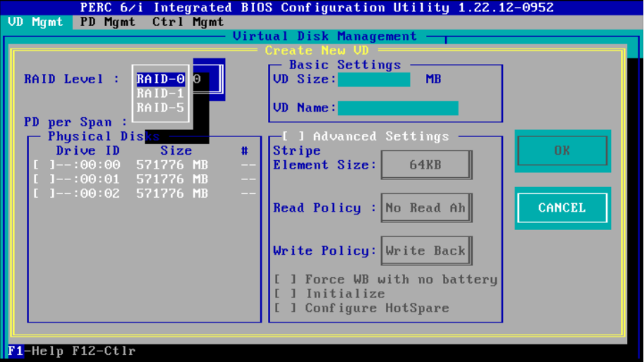Check the box for drive 00:00
The height and width of the screenshot is (362, 644).
[x=44, y=165]
